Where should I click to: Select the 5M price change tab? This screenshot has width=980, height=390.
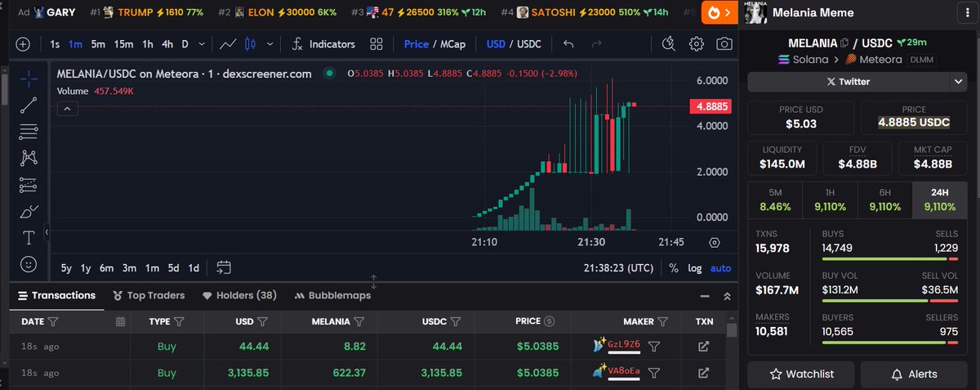(775, 200)
